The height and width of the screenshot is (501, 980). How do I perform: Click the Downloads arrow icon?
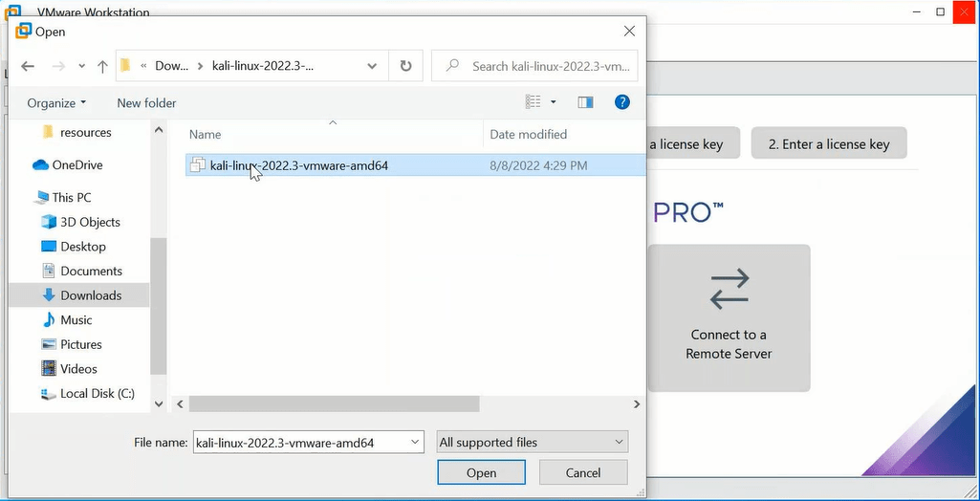(x=49, y=295)
